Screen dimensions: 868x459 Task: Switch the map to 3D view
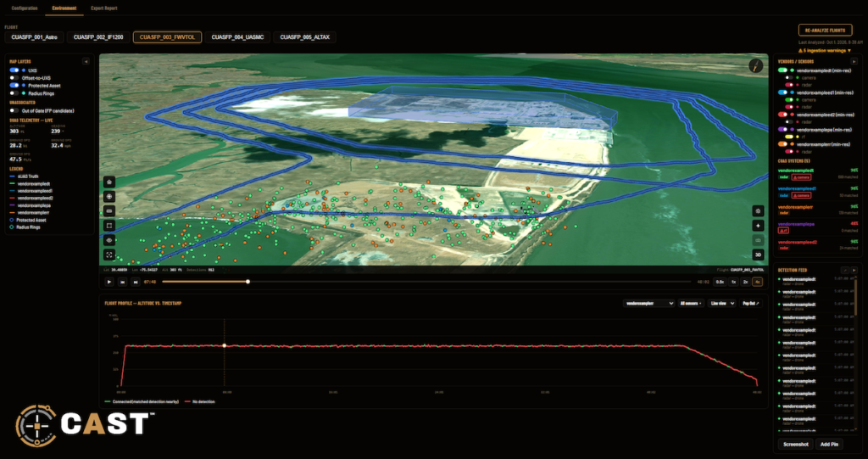(x=759, y=255)
